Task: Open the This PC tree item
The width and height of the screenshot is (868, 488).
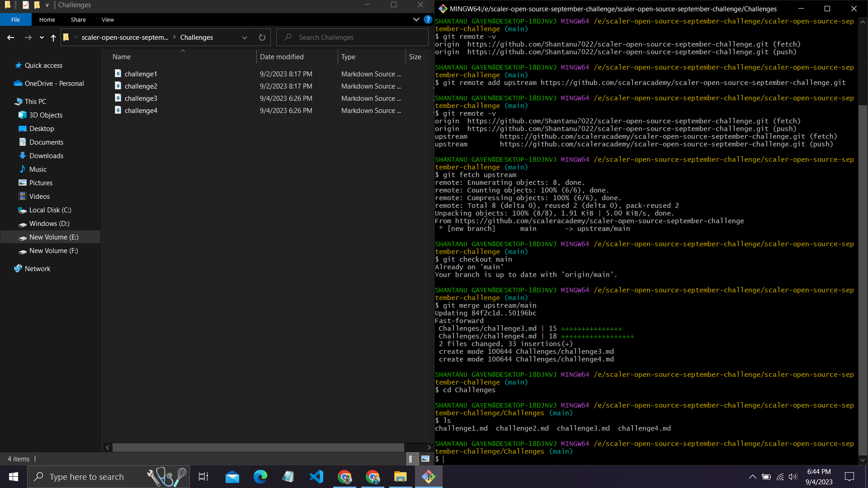Action: (35, 101)
